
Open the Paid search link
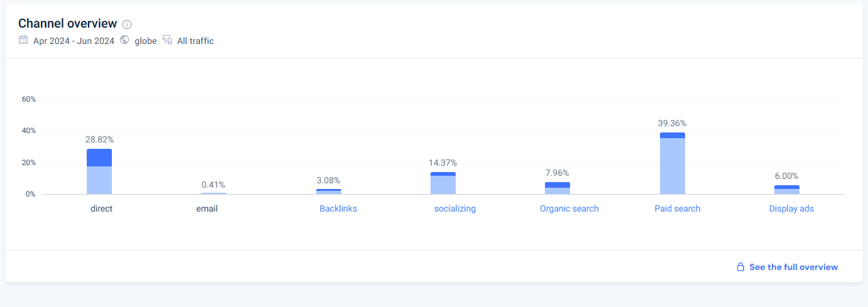(677, 208)
